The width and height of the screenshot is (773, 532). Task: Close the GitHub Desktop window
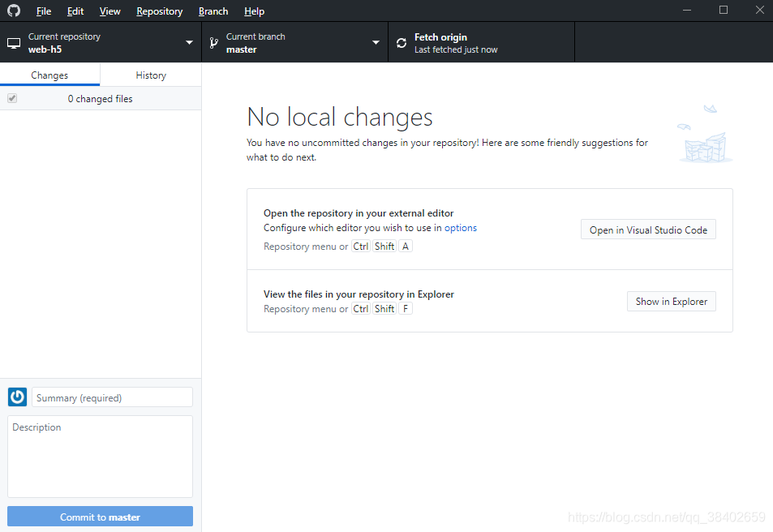pyautogui.click(x=760, y=10)
